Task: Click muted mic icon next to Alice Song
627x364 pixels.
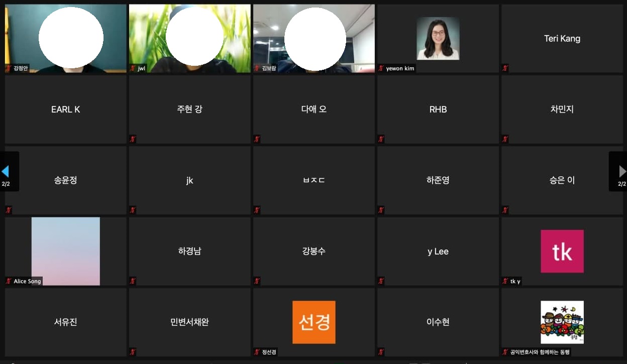Action: 9,281
